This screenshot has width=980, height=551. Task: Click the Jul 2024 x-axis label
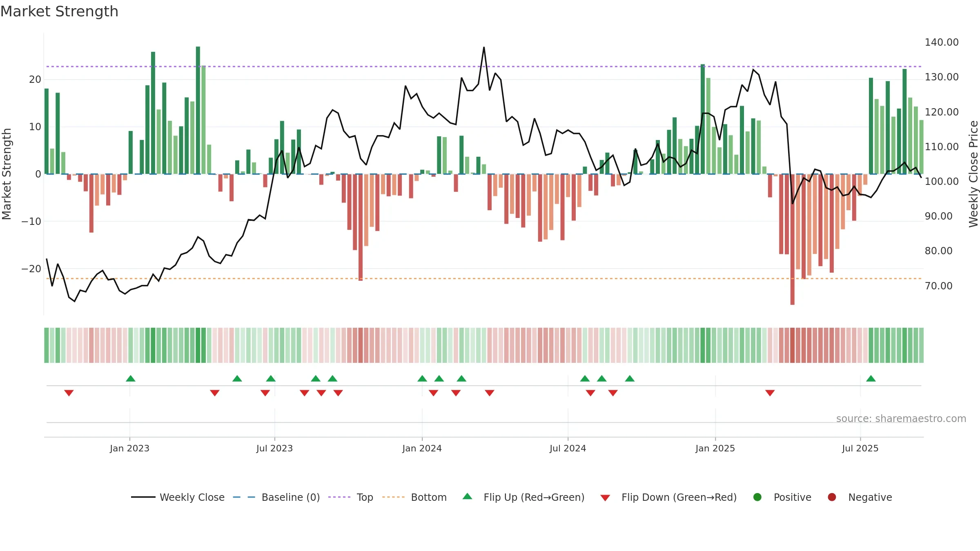568,448
